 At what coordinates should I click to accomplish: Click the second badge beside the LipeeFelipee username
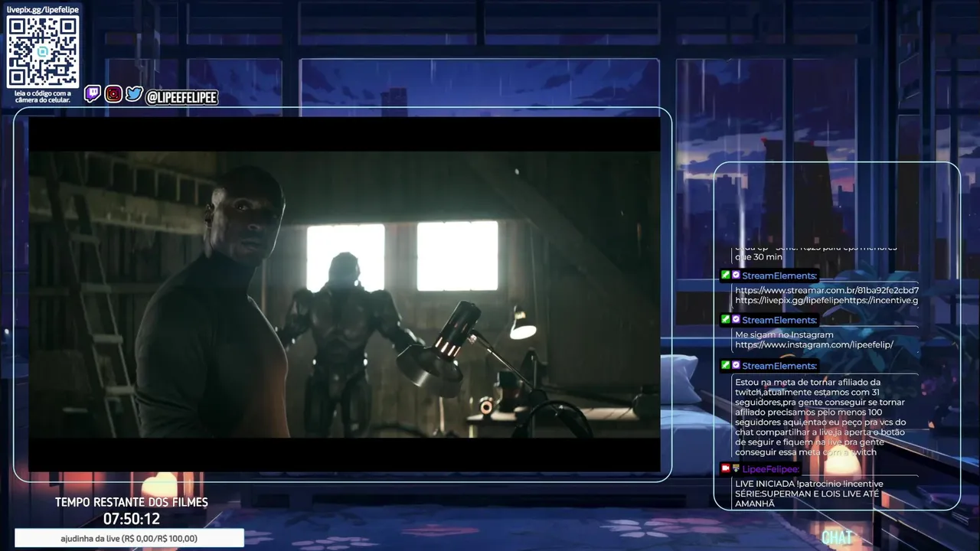736,468
